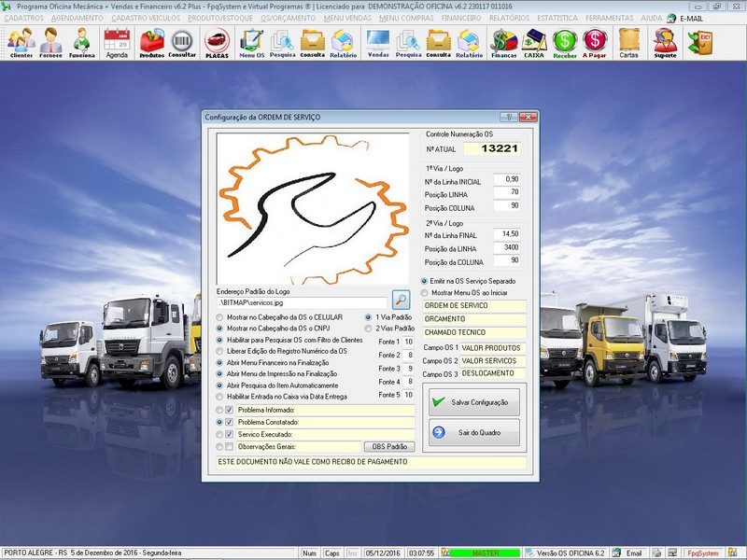Open the FINANCEIRO menu

(461, 18)
